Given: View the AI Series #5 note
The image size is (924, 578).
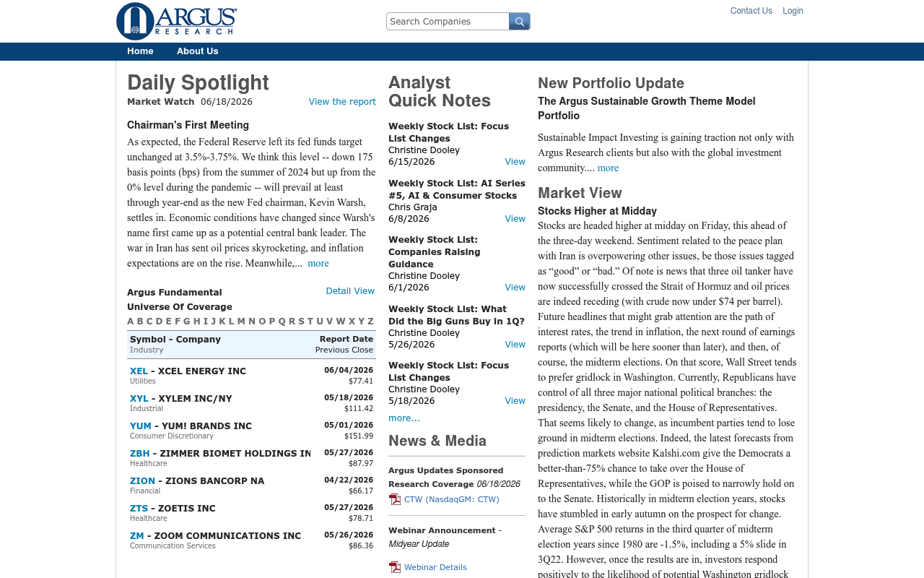Looking at the screenshot, I should [x=515, y=219].
